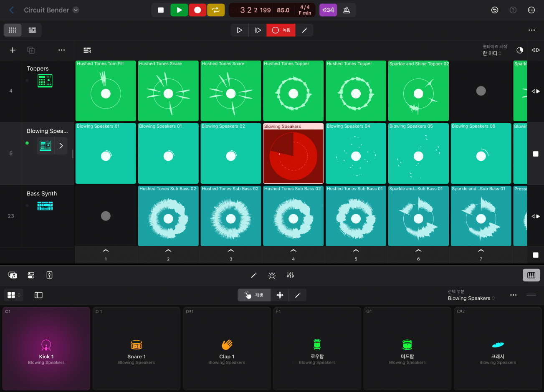Image resolution: width=544 pixels, height=392 pixels.
Task: Click the pie-chart circle icon near quantize
Action: [520, 50]
